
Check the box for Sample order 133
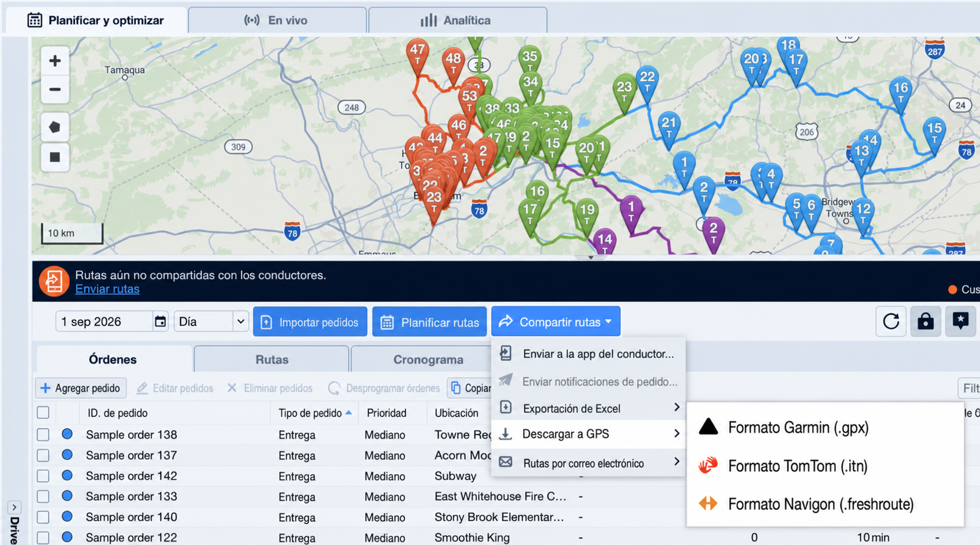click(43, 496)
